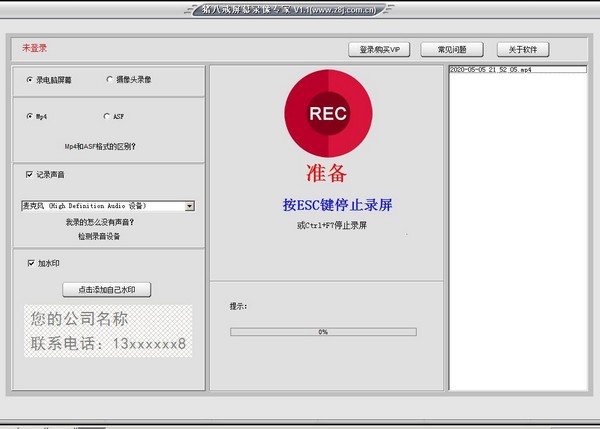Select the 摄像头录像 radio option

(x=109, y=79)
